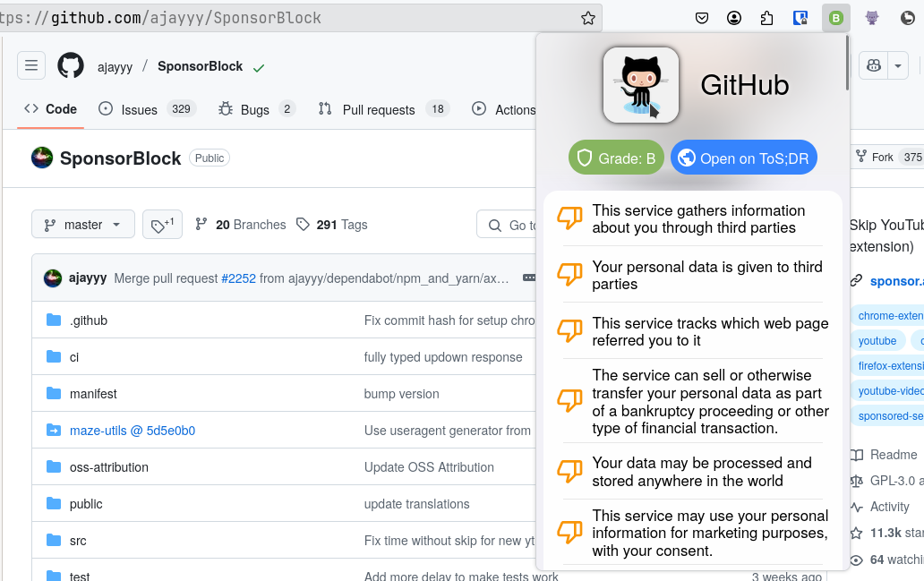Click thumbs-down icon beside marketing purposes point
This screenshot has height=581, width=924.
[569, 532]
